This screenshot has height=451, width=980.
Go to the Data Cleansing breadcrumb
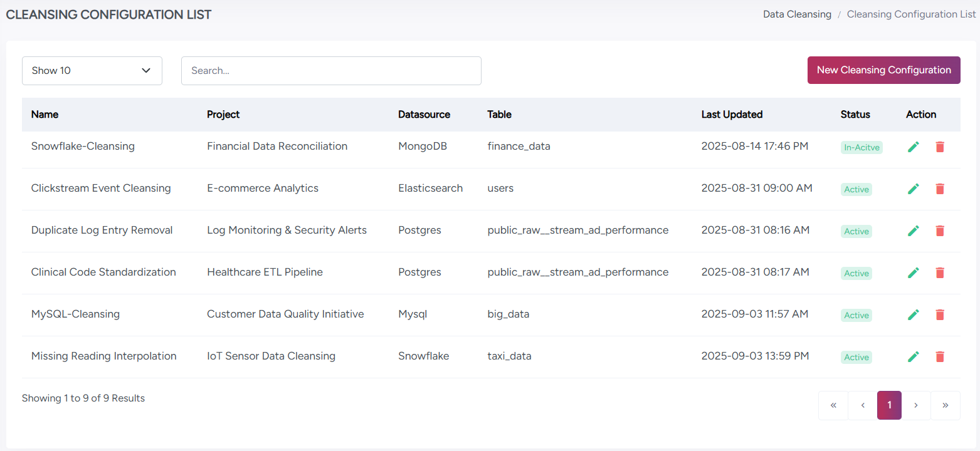797,14
